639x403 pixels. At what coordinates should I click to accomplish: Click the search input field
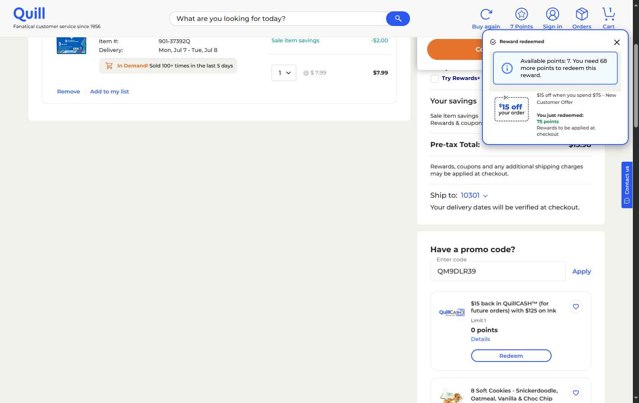point(278,19)
